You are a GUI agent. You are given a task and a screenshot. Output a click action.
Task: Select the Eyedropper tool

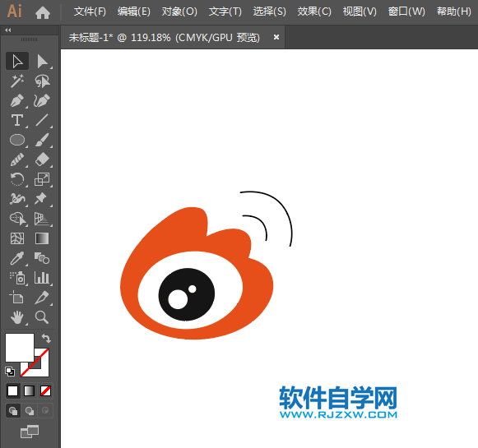17,258
